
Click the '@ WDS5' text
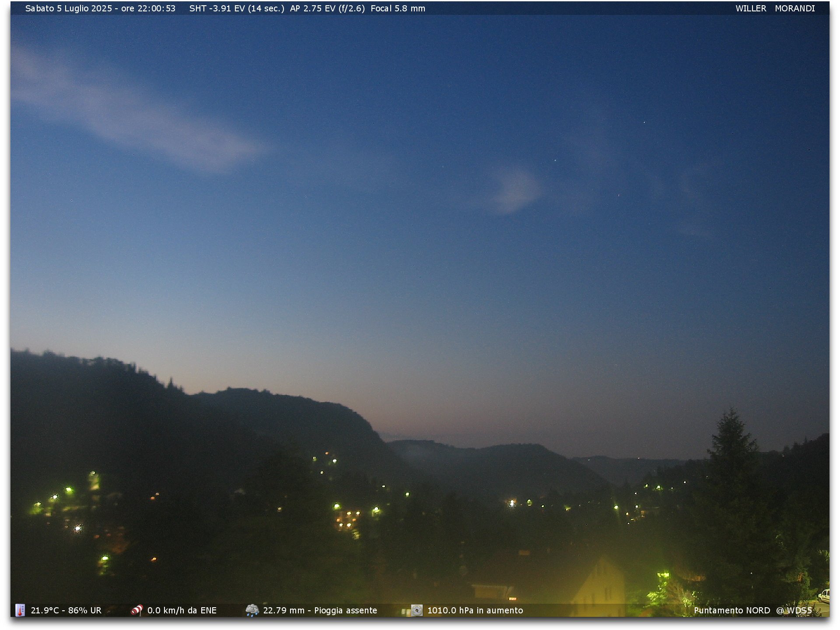[794, 610]
